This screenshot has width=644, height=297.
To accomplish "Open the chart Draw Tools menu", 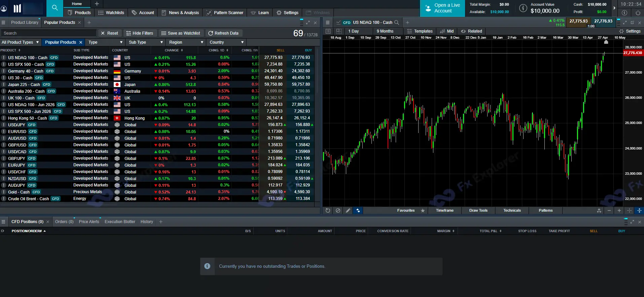I will coord(478,211).
